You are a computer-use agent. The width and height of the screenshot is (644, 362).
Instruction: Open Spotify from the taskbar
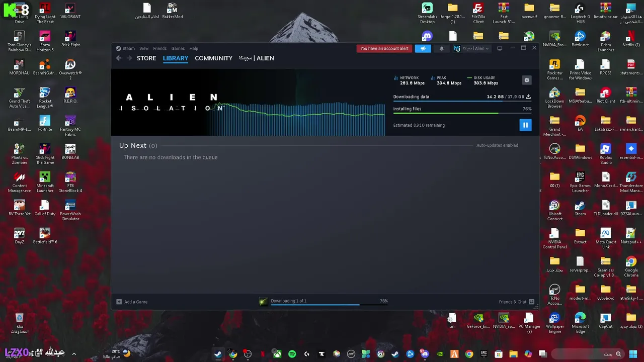point(292,354)
